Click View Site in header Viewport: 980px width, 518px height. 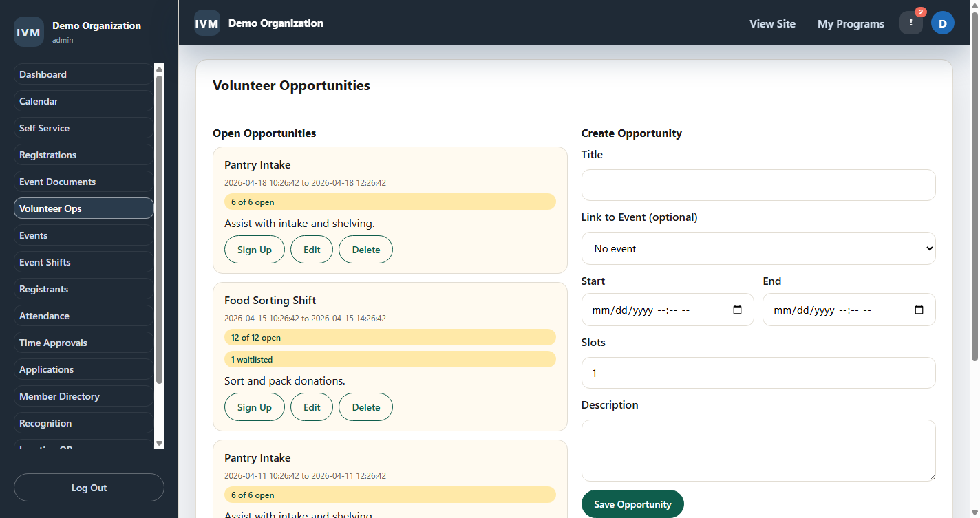click(772, 23)
